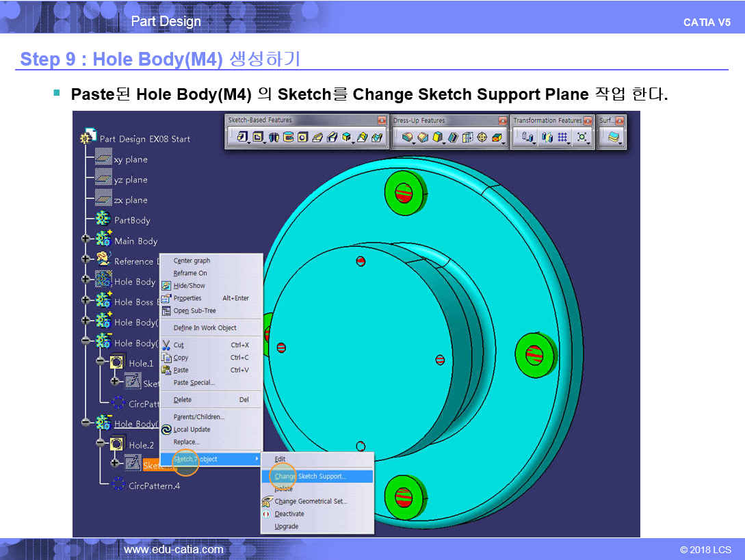The image size is (745, 560).
Task: Choose the Edge Fillet tool icon
Action: pos(407,137)
